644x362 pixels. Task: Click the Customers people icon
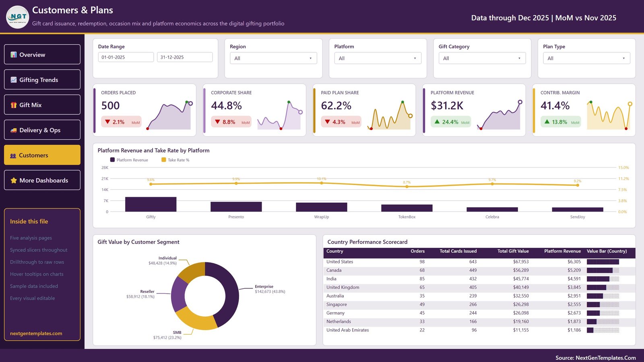tap(13, 156)
